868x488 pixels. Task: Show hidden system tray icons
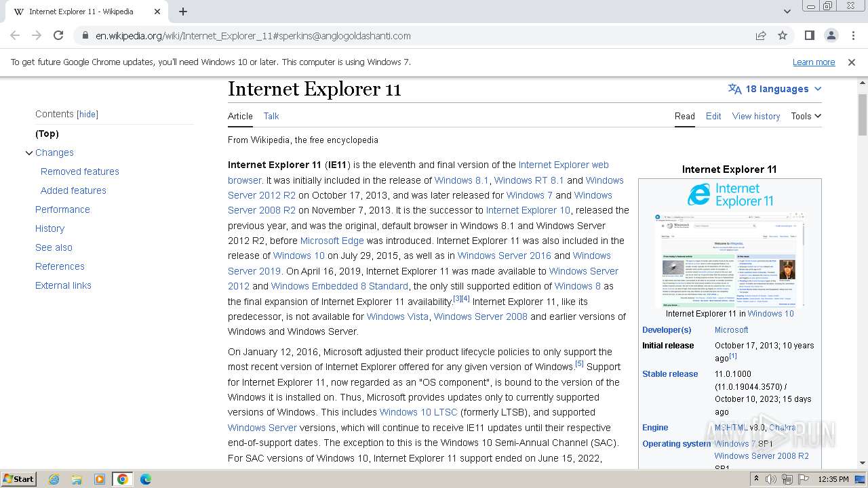757,479
